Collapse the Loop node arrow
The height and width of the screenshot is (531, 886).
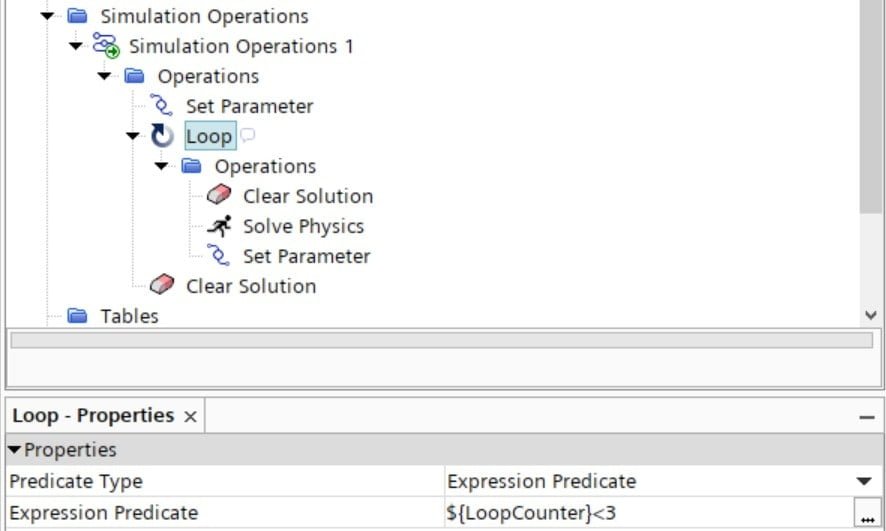tap(133, 136)
